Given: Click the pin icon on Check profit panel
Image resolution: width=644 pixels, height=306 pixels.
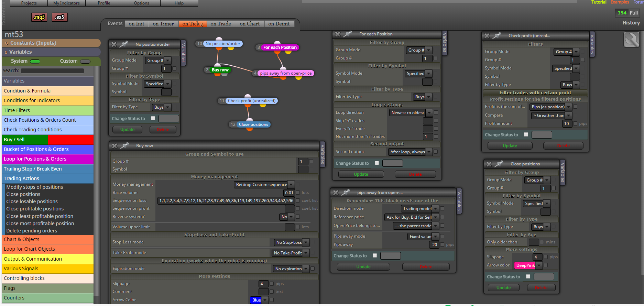Looking at the screenshot, I should coord(496,35).
